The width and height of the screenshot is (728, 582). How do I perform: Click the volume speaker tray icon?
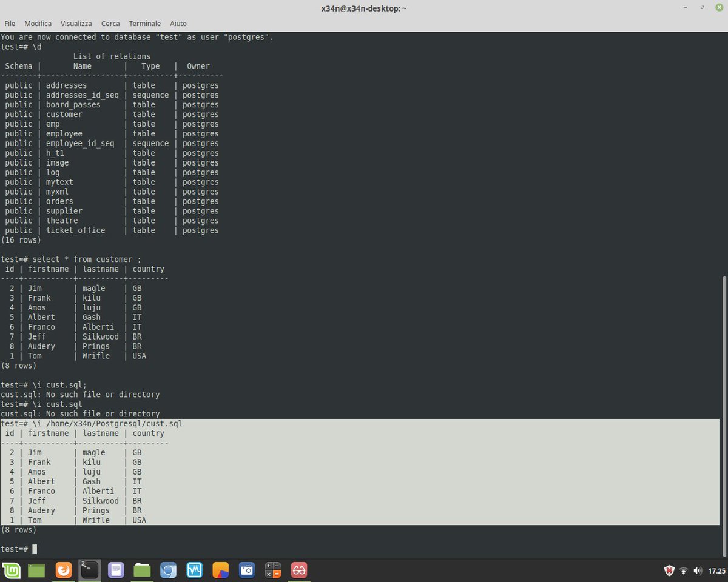[698, 570]
